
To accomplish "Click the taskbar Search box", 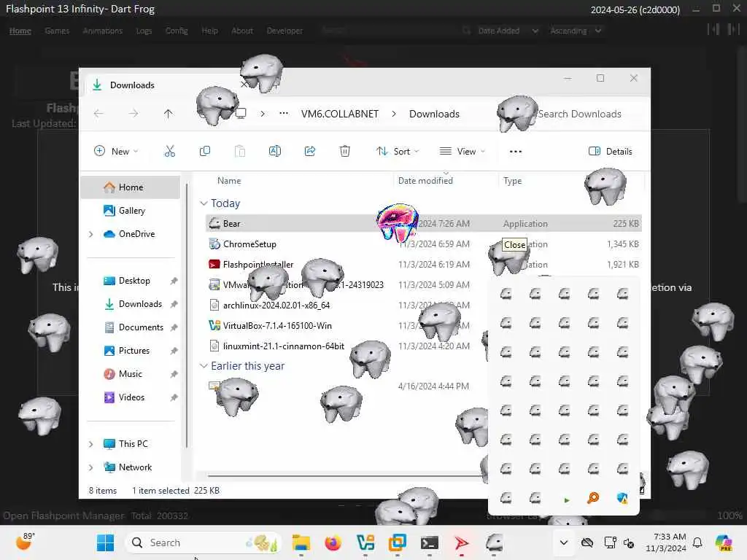I will click(x=204, y=542).
